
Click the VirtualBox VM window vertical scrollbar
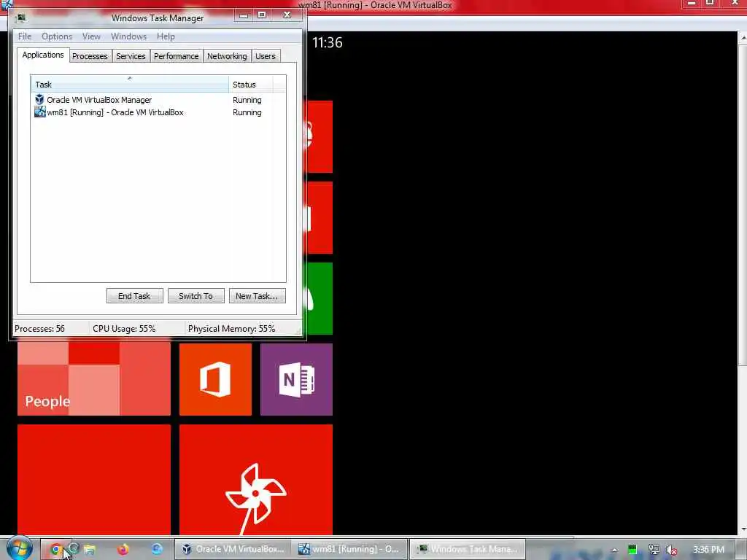(x=743, y=283)
